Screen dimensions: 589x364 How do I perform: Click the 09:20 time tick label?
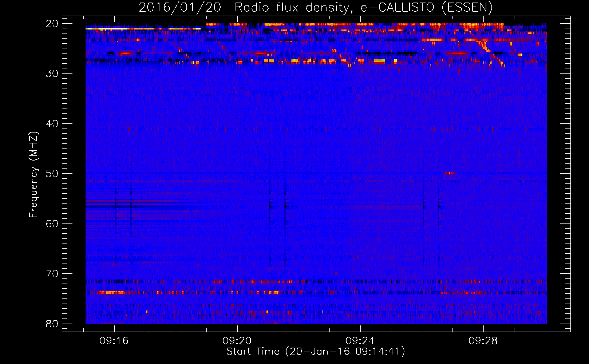(237, 341)
